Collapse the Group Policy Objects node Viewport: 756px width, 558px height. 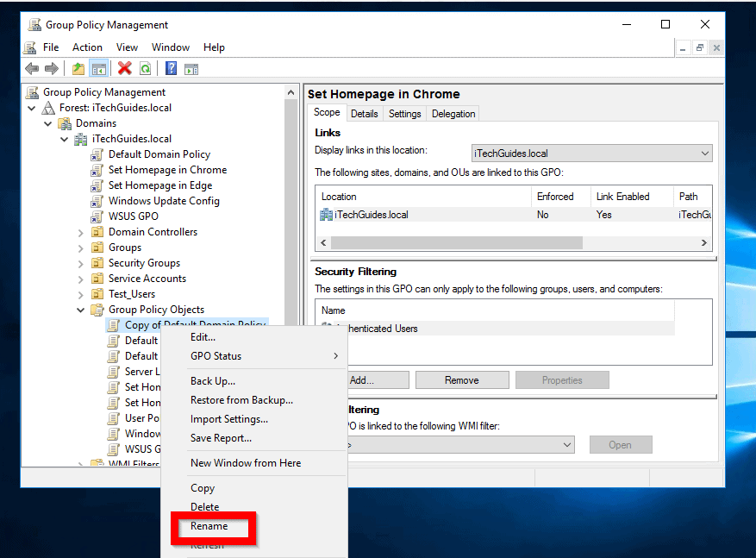(80, 309)
